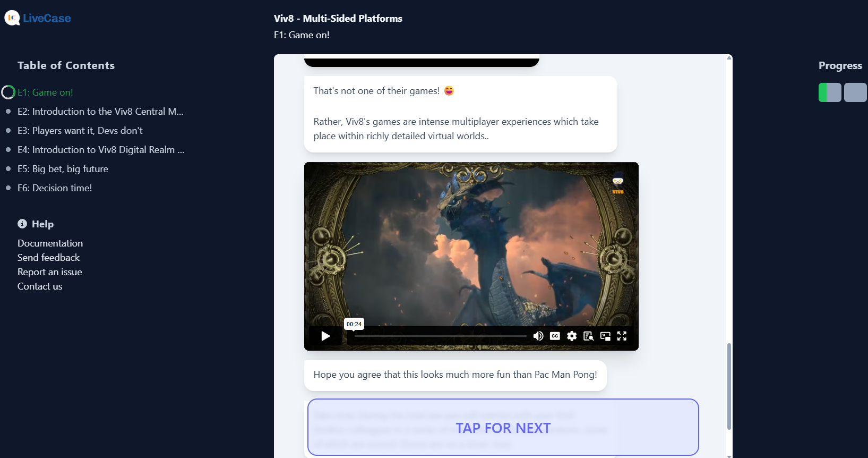The image size is (868, 458).
Task: Jump to E5: Big bet, big future
Action: (63, 169)
